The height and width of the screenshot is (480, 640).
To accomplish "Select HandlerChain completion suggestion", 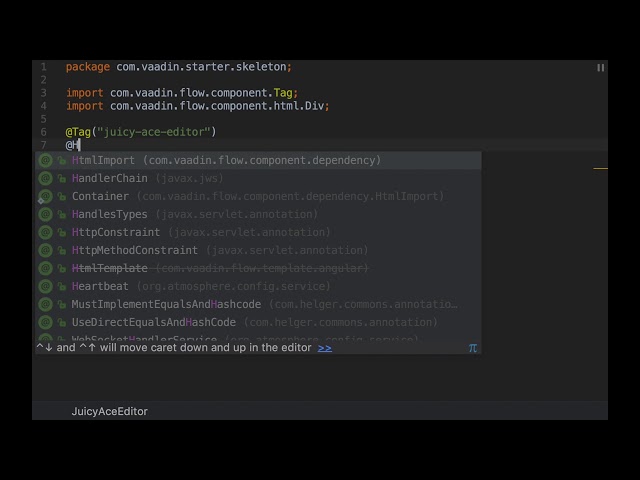I will (258, 178).
